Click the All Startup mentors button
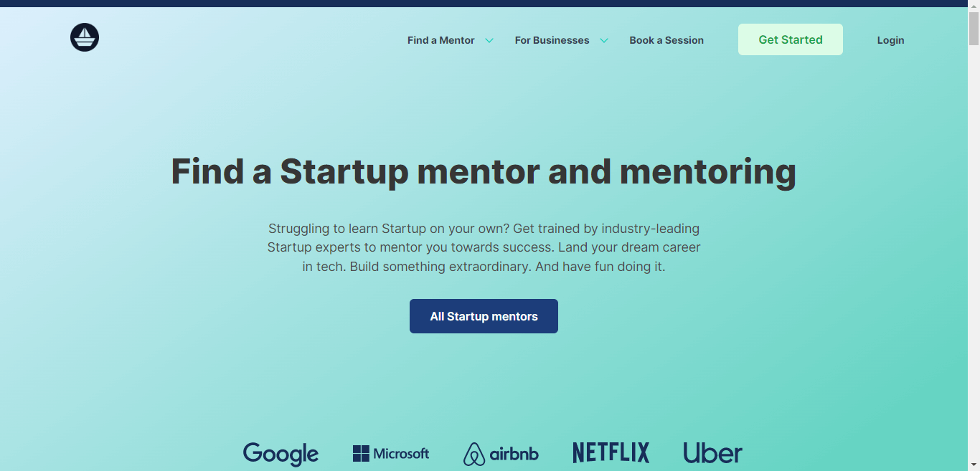Screen dimensions: 980x471 coord(483,315)
